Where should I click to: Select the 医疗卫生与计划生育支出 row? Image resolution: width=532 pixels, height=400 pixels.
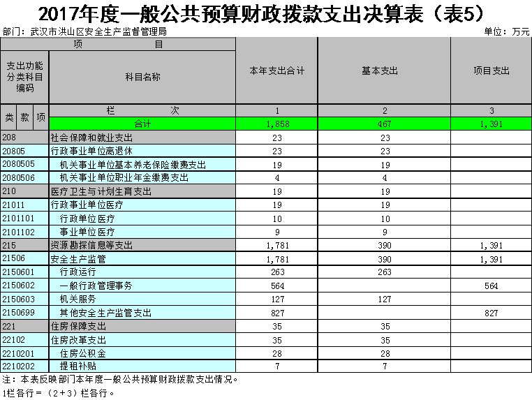(x=142, y=191)
